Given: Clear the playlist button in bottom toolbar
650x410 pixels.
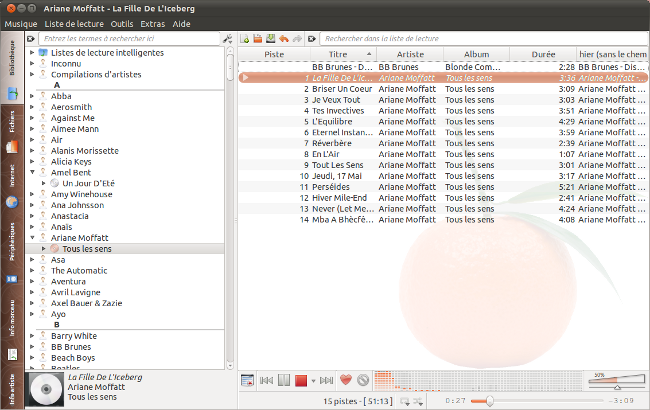Looking at the screenshot, I should [x=247, y=380].
